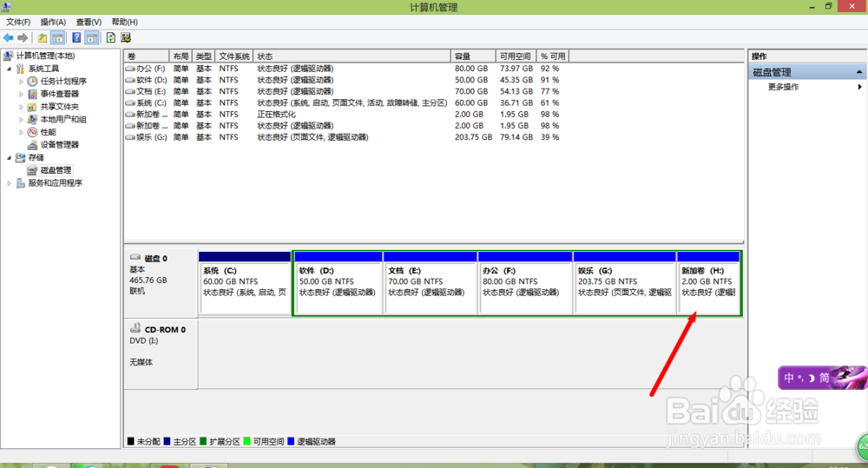The image size is (868, 468).
Task: Click the 系统 (C:) partition block
Action: point(245,283)
